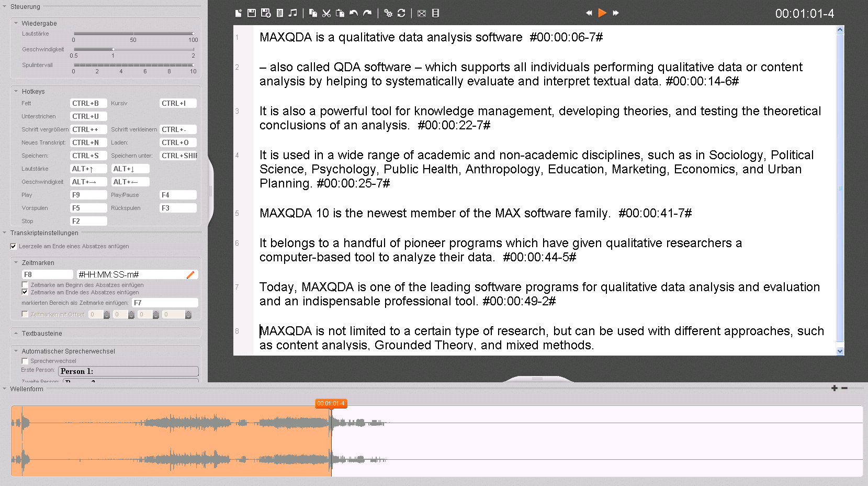
Task: Collapse the 'Wiedergabe' section
Action: (x=16, y=23)
